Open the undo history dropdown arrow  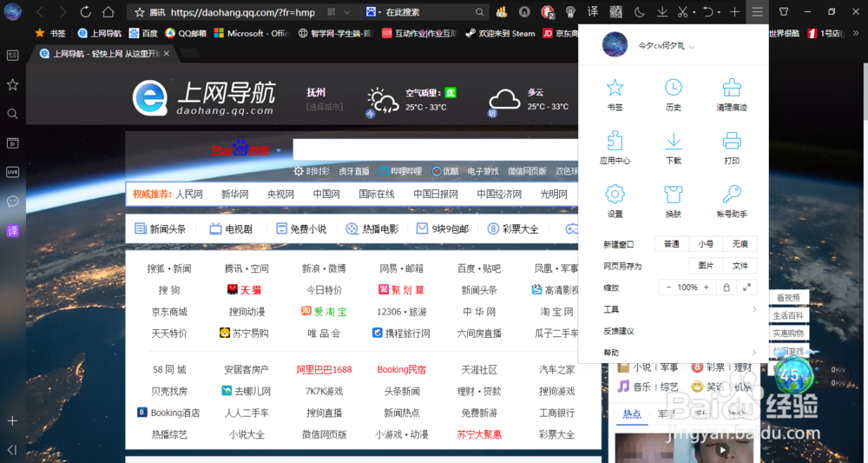coord(718,12)
